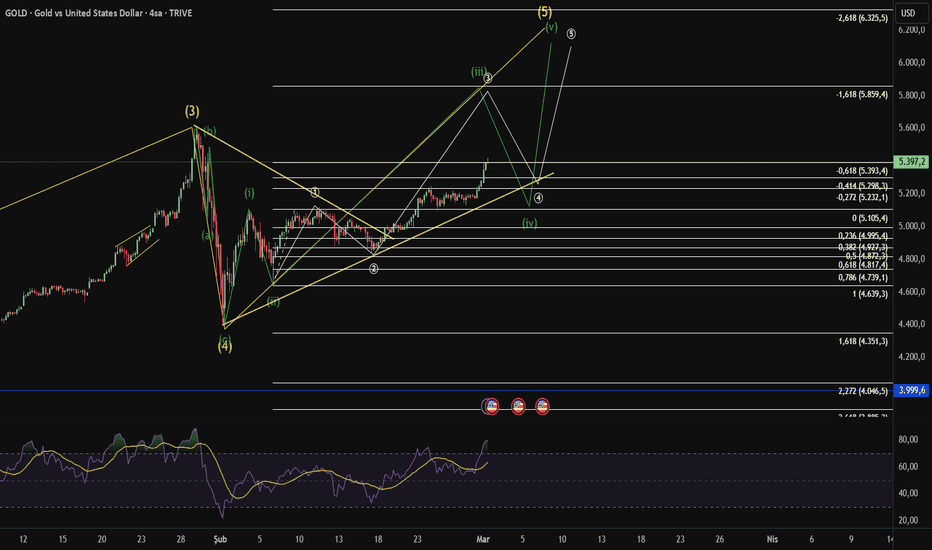Image resolution: width=932 pixels, height=550 pixels.
Task: Click the 5.600,0 price axis value
Action: 912,128
